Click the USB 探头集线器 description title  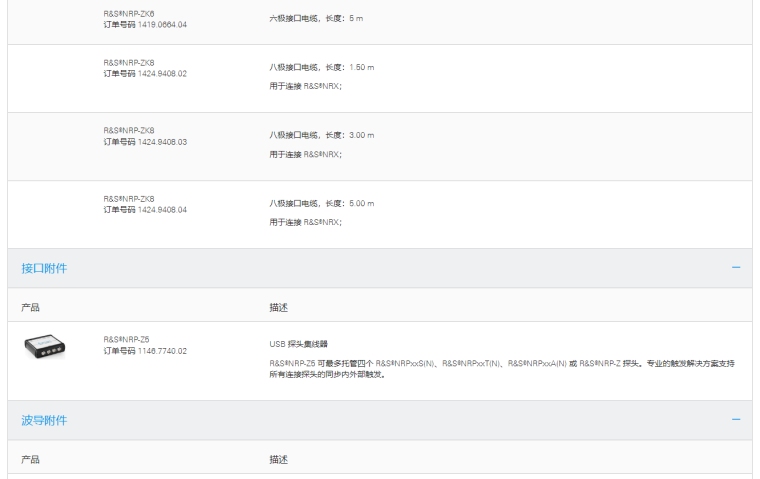pos(298,343)
